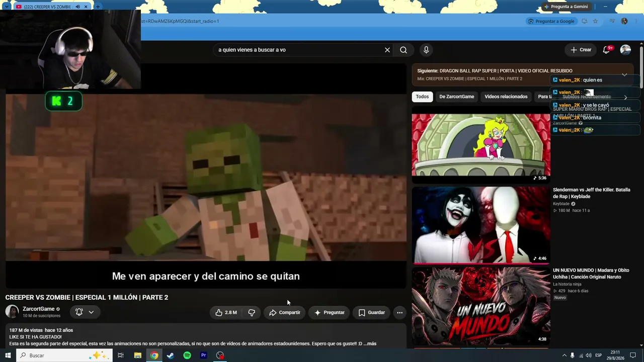Viewport: 644px width, 362px height.
Task: Click the Guardar button
Action: tap(372, 312)
